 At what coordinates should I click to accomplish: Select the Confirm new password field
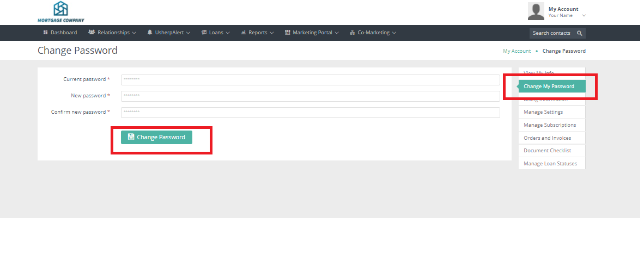point(310,113)
